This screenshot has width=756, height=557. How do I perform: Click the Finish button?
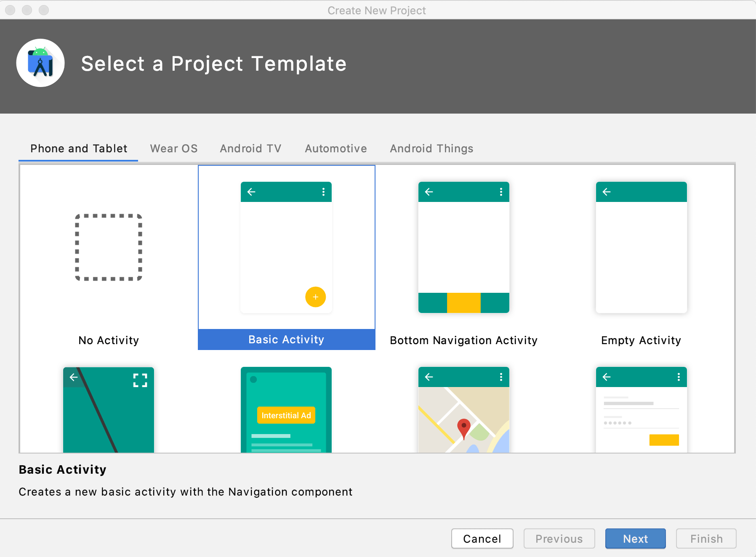(705, 538)
